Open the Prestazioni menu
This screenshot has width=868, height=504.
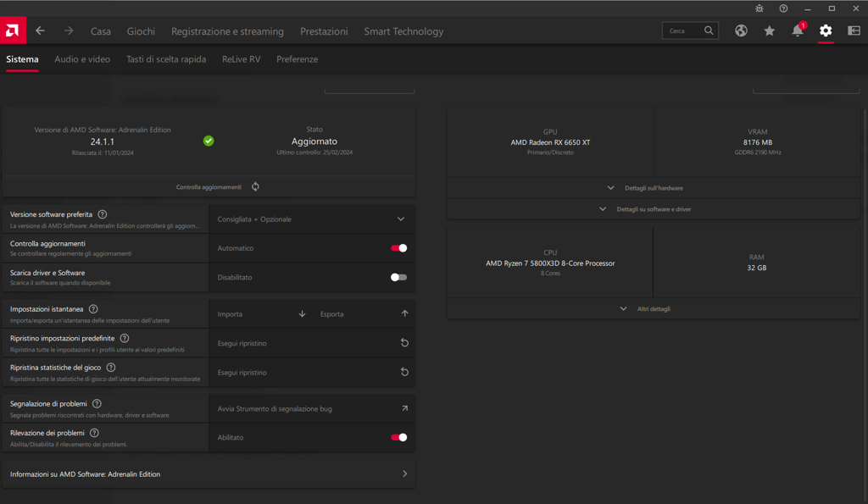click(x=324, y=31)
